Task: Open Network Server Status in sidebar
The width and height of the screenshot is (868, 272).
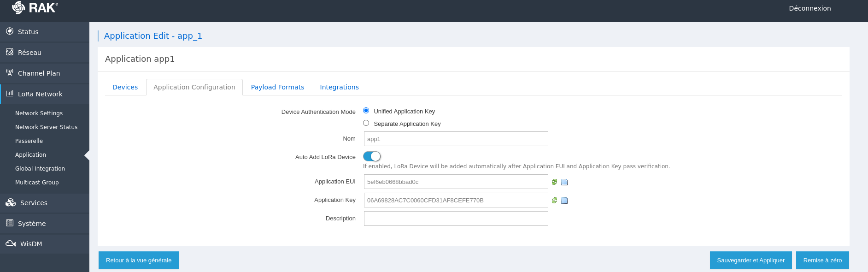Action: (46, 127)
